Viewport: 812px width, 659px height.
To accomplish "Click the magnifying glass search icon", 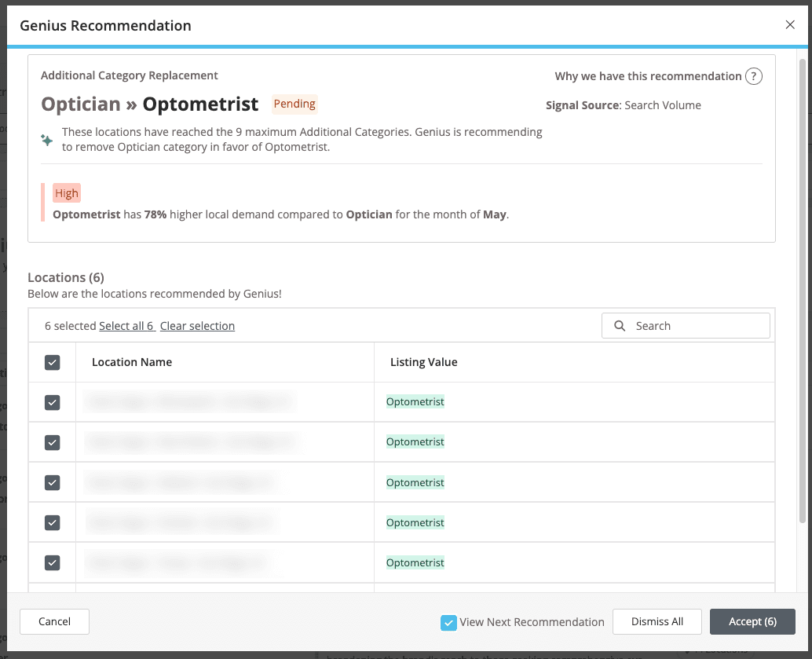I will [x=620, y=325].
